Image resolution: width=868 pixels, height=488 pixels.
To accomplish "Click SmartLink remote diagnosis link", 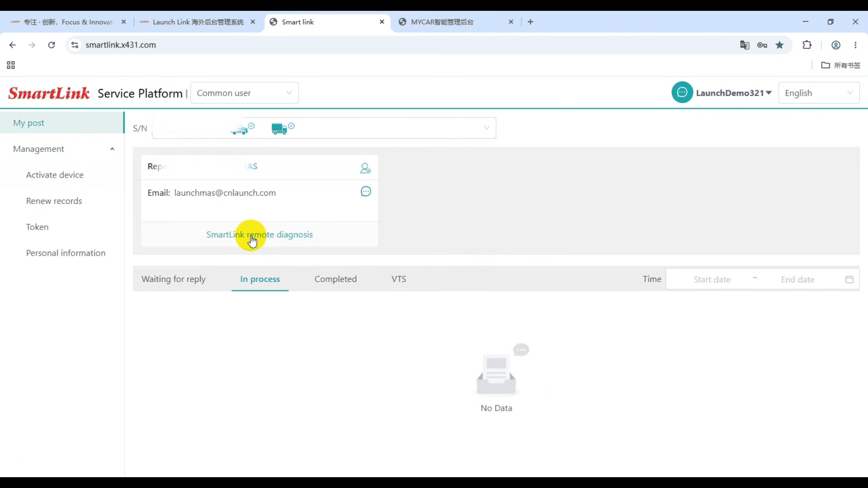I will [x=259, y=235].
